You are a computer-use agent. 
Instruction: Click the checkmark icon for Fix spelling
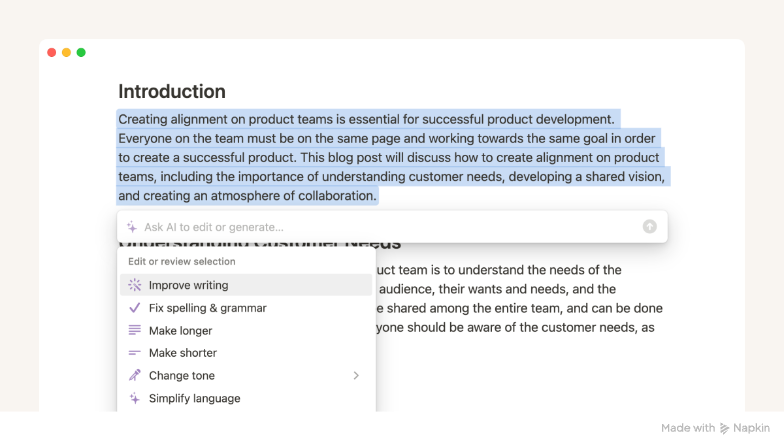pyautogui.click(x=135, y=308)
